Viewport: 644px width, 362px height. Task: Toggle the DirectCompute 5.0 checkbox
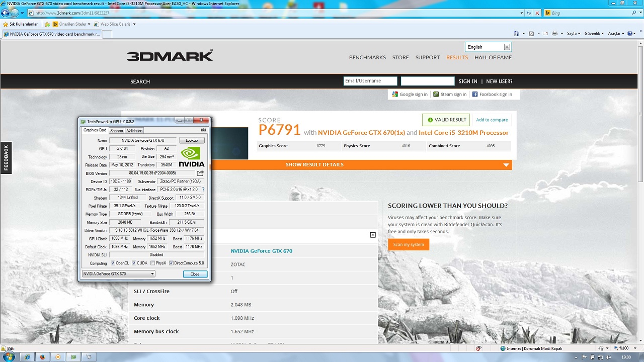tap(171, 263)
